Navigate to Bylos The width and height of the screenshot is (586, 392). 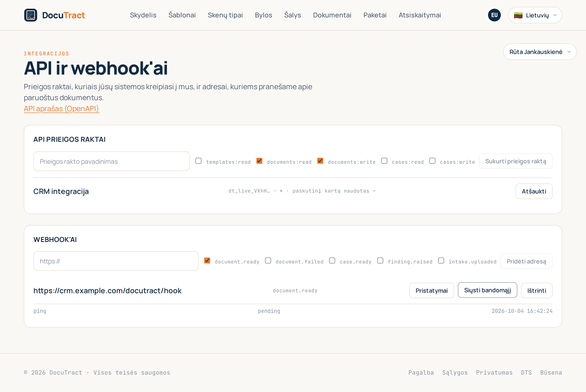[x=263, y=15]
